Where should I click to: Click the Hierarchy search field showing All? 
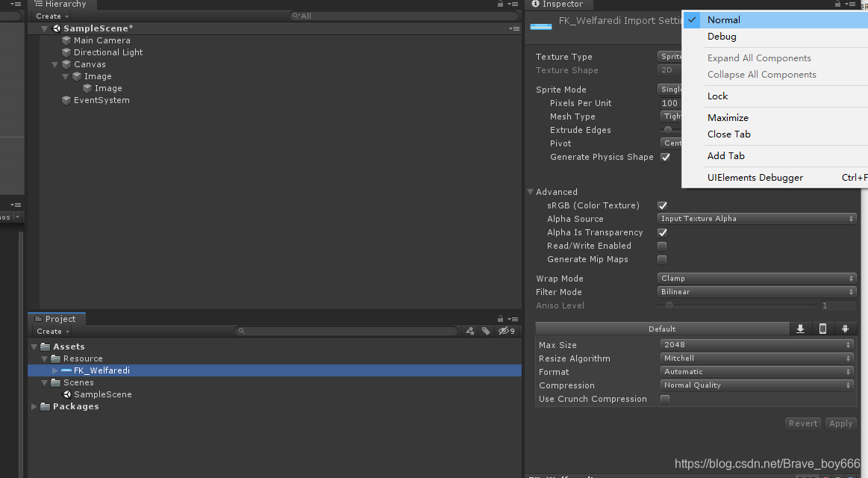[x=403, y=16]
